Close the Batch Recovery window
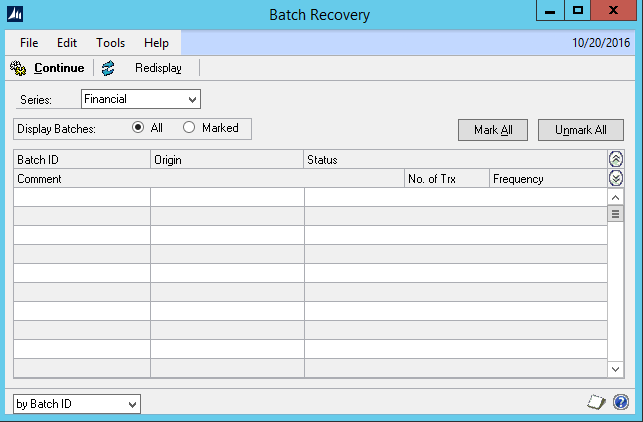 pyautogui.click(x=613, y=11)
